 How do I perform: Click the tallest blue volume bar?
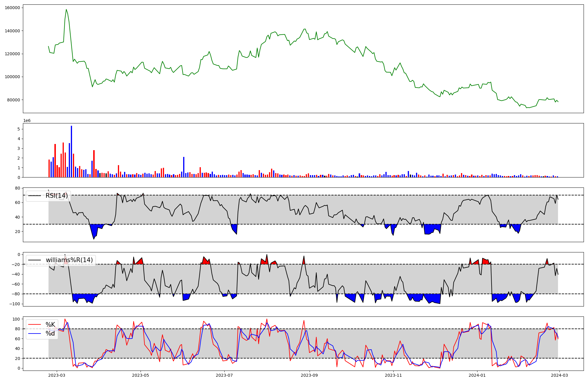coord(71,151)
